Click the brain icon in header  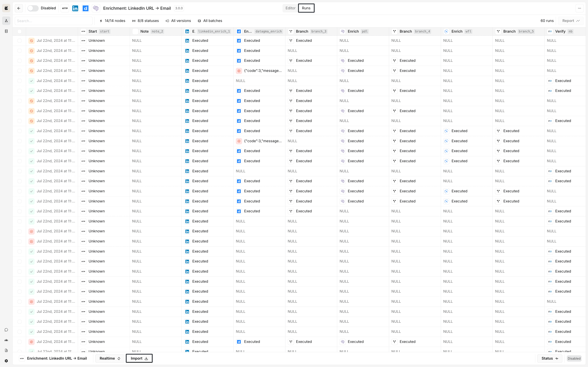pyautogui.click(x=96, y=8)
